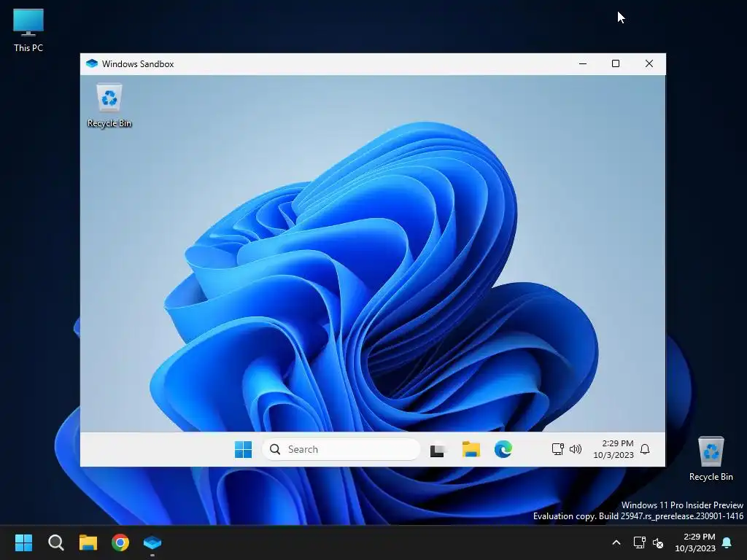Select the This PC desktop icon
Screen dimensions: 747x560
tap(28, 31)
